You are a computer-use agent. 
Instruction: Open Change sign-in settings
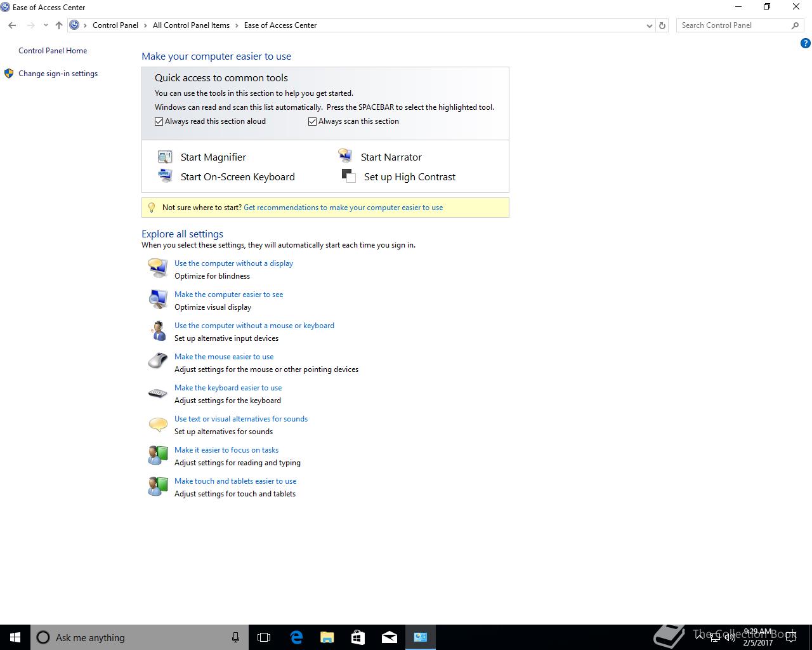pos(58,74)
